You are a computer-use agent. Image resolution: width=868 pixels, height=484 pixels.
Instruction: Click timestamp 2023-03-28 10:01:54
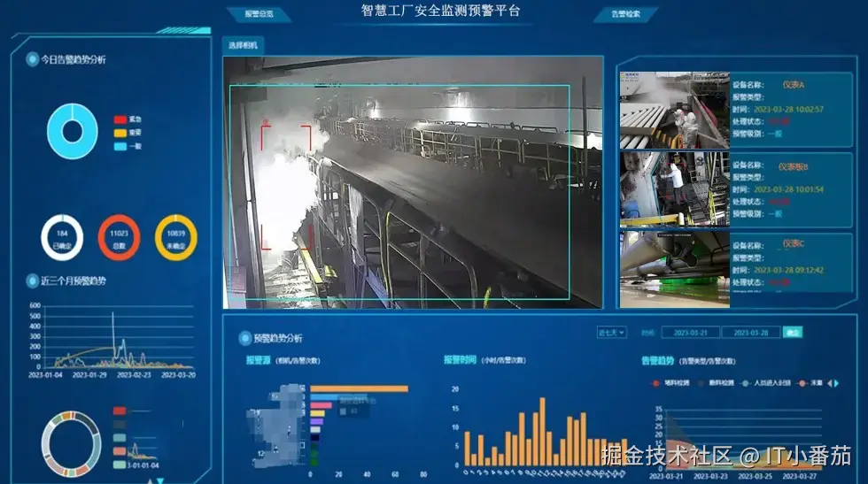(x=789, y=189)
